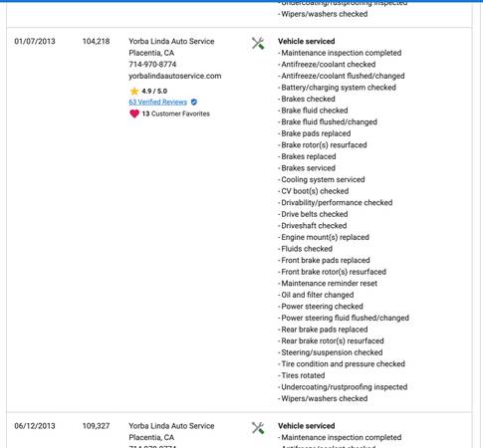The width and height of the screenshot is (483, 448).
Task: Click the 01/07/2013 date entry
Action: pyautogui.click(x=35, y=42)
